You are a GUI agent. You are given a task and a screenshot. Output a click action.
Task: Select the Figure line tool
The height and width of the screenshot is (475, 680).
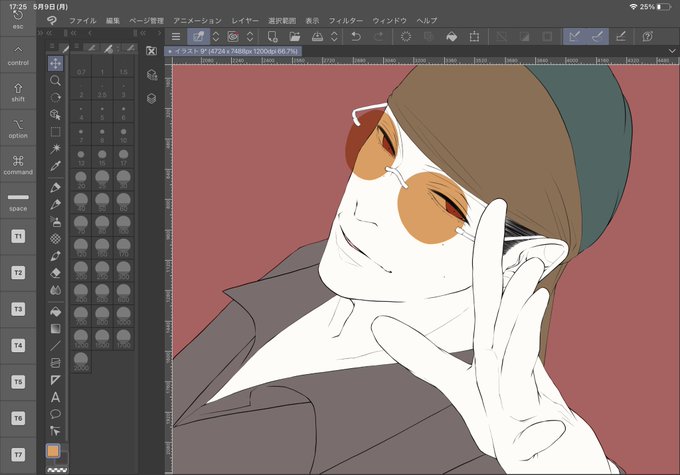point(56,346)
